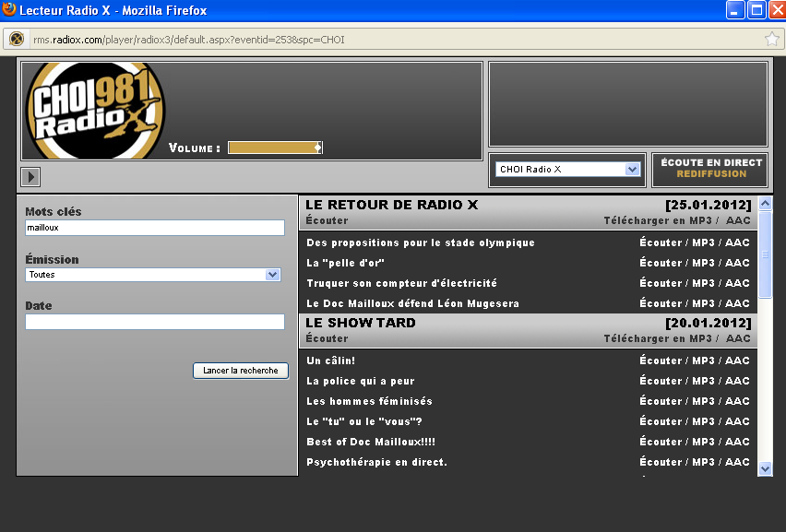The width and height of the screenshot is (786, 532).
Task: Click AAC for Un câlin!
Action: point(737,361)
